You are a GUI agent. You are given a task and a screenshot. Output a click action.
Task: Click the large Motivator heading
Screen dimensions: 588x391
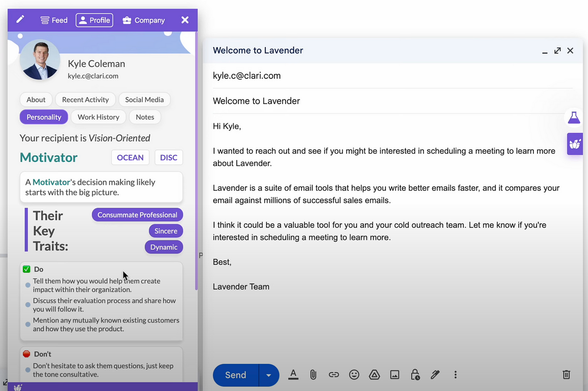click(49, 157)
